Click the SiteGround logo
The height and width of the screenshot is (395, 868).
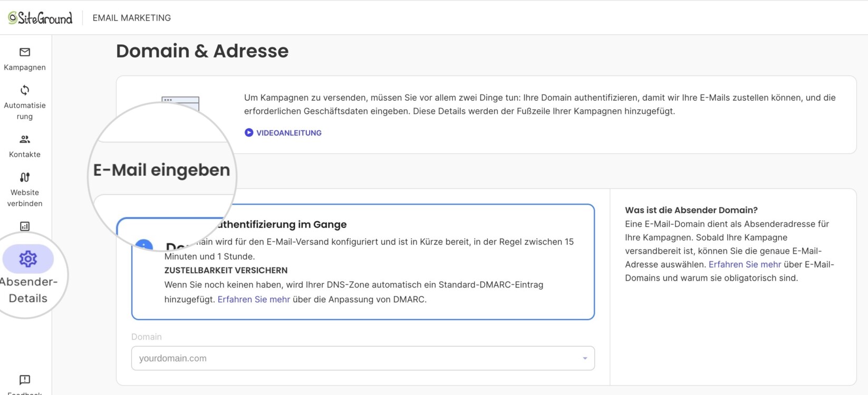[40, 18]
